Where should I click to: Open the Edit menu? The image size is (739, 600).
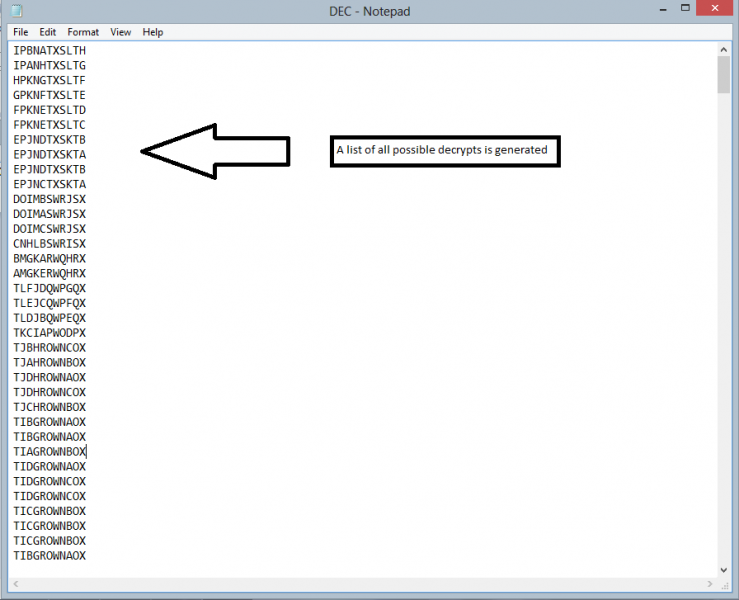[x=48, y=32]
